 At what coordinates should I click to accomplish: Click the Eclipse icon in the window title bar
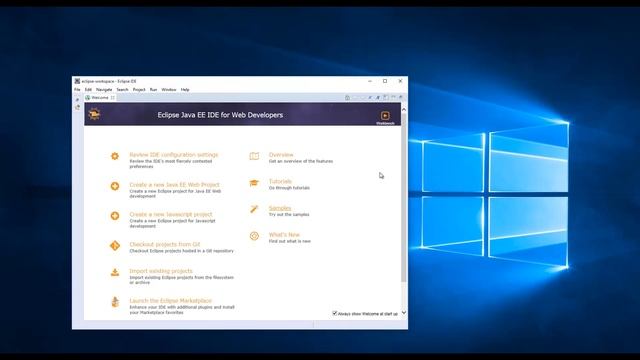click(77, 81)
